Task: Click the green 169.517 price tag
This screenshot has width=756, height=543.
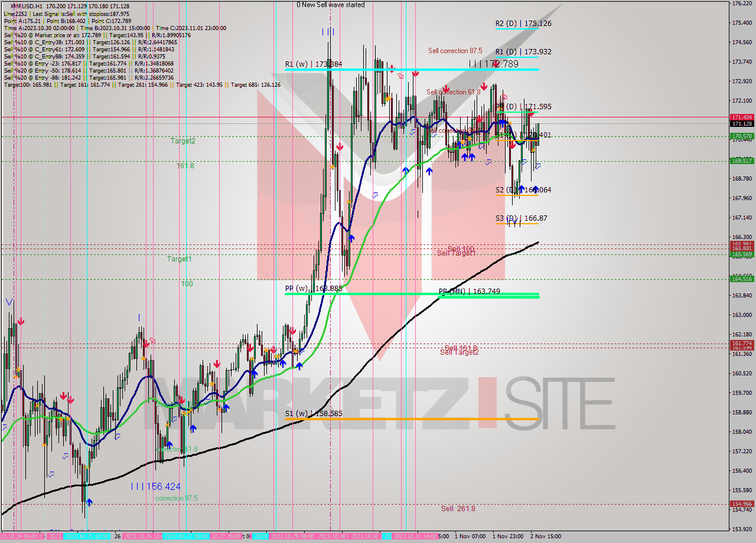Action: (742, 161)
